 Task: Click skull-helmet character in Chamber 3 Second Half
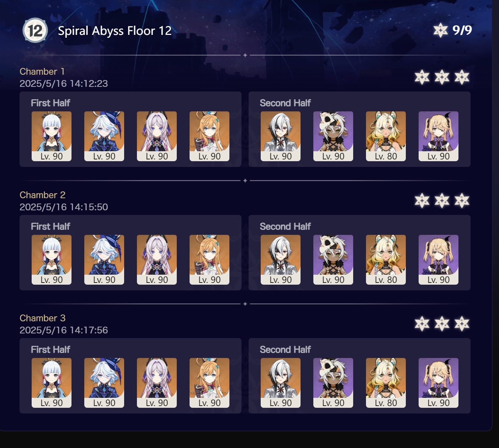point(333,383)
